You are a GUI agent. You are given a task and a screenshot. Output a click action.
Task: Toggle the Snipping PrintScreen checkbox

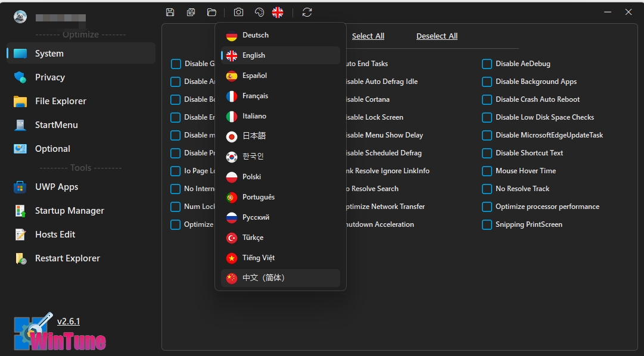click(x=487, y=224)
